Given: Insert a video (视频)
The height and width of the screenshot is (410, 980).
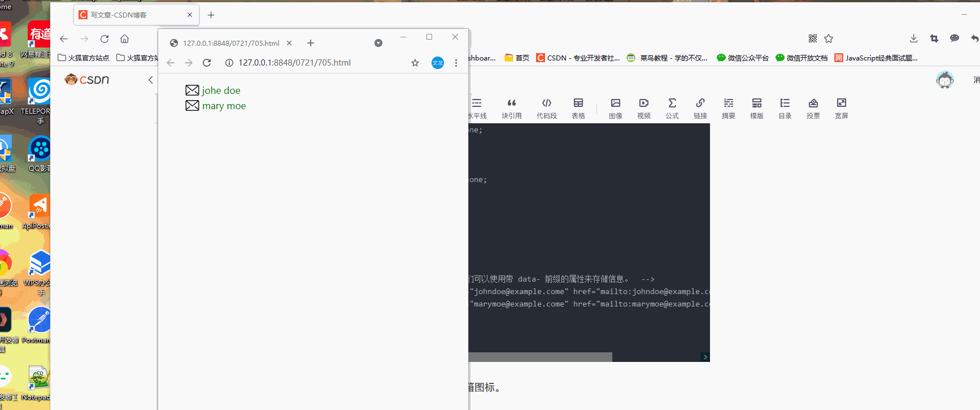Looking at the screenshot, I should 644,108.
